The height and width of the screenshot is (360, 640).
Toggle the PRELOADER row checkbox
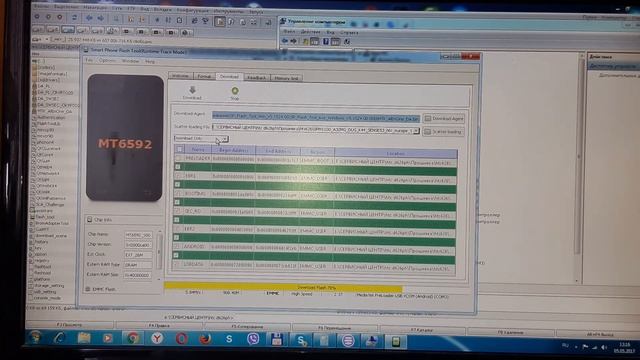pyautogui.click(x=178, y=158)
